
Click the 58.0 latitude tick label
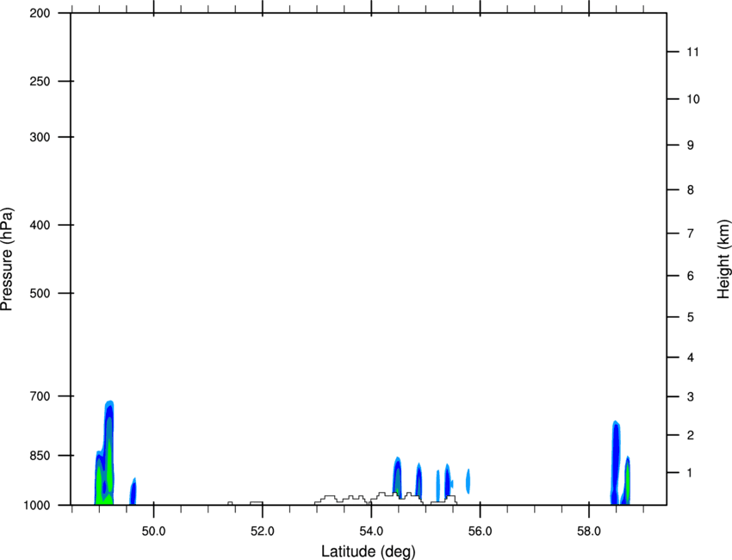[589, 532]
